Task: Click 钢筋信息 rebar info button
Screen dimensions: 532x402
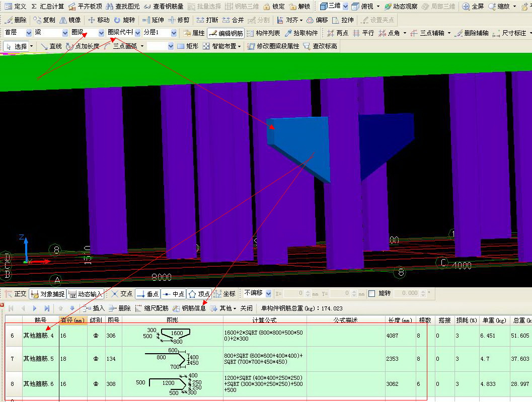Action: tap(189, 308)
